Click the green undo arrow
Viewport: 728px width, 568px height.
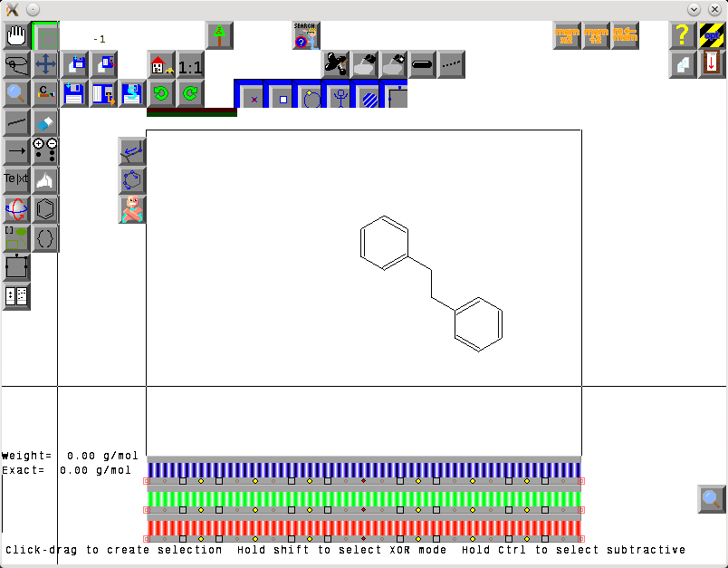(161, 93)
